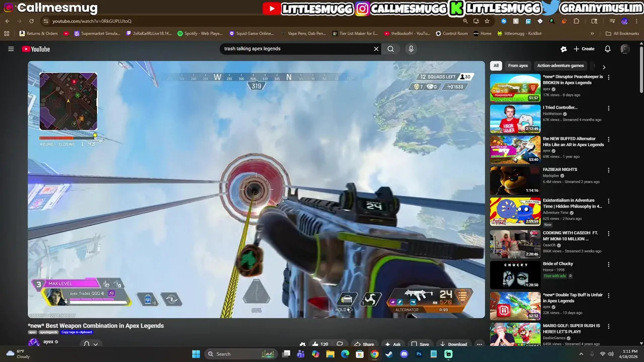
Task: Click the browser address bar URL
Action: click(92, 21)
